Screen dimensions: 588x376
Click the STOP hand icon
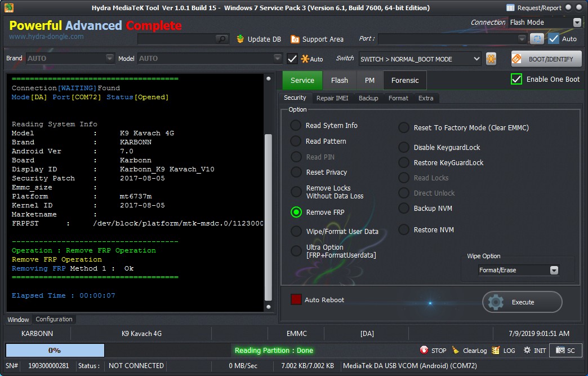[x=424, y=350]
